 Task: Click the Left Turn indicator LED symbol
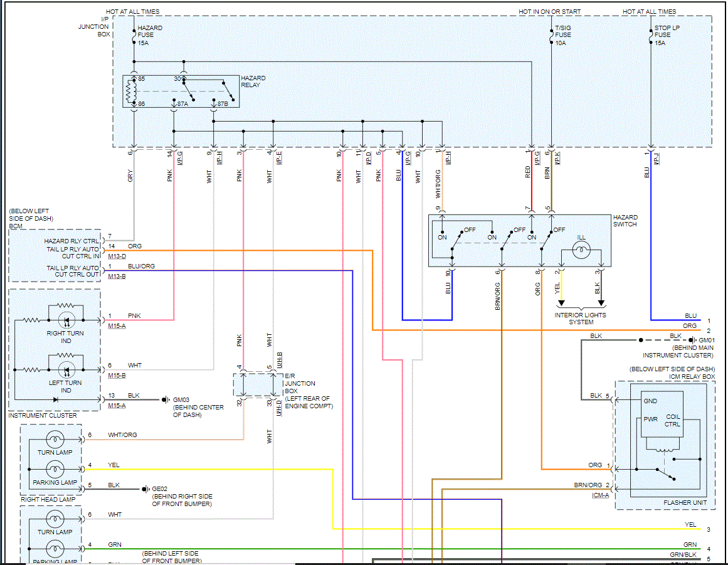coord(66,370)
